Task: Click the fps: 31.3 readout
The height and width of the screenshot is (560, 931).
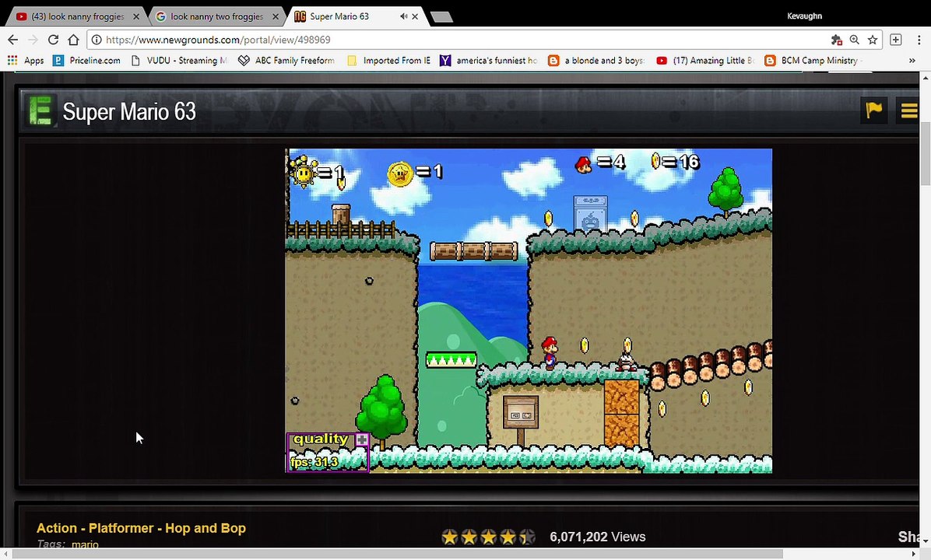Action: click(314, 461)
